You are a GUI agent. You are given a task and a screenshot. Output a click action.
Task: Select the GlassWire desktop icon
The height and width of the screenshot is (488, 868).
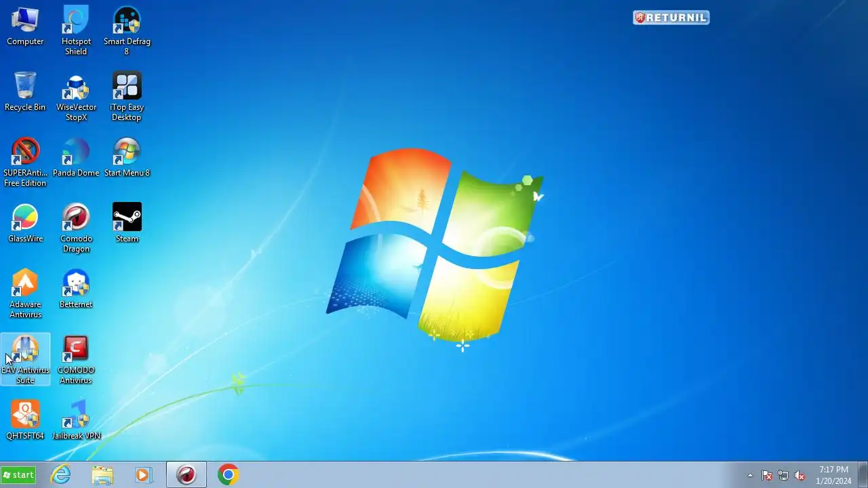pos(25,224)
